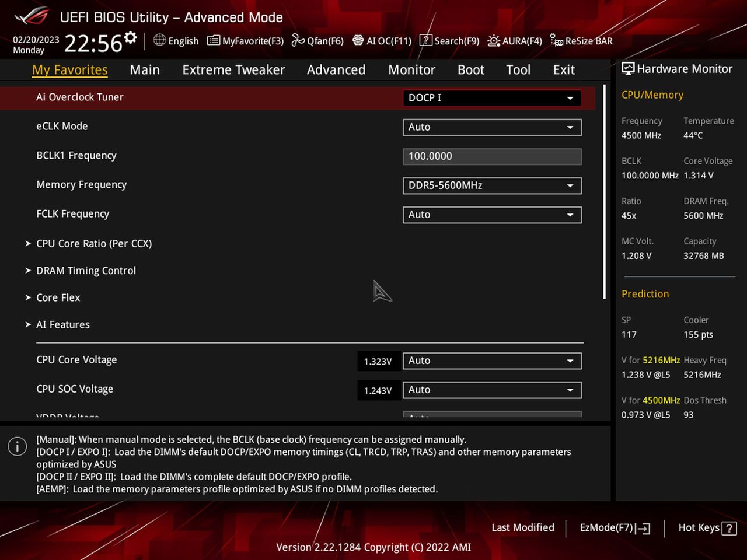Click the FCLK Frequency label
The width and height of the screenshot is (747, 560).
pyautogui.click(x=73, y=214)
